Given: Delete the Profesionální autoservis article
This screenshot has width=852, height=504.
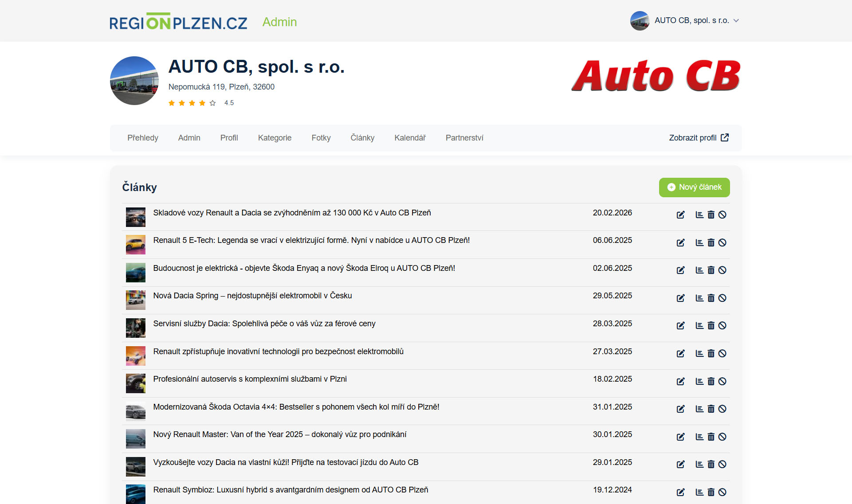Looking at the screenshot, I should tap(711, 382).
